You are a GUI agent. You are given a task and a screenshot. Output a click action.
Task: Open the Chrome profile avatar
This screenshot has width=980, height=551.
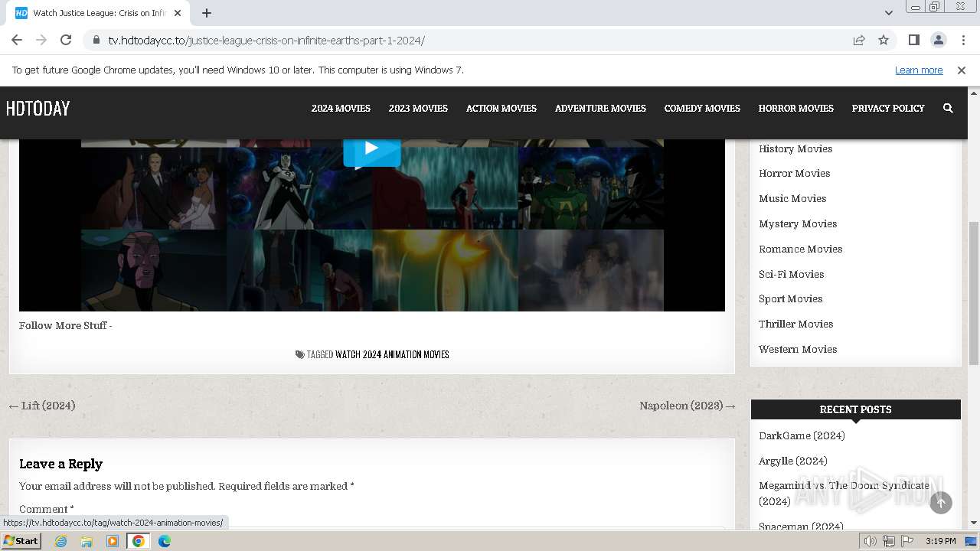tap(938, 40)
